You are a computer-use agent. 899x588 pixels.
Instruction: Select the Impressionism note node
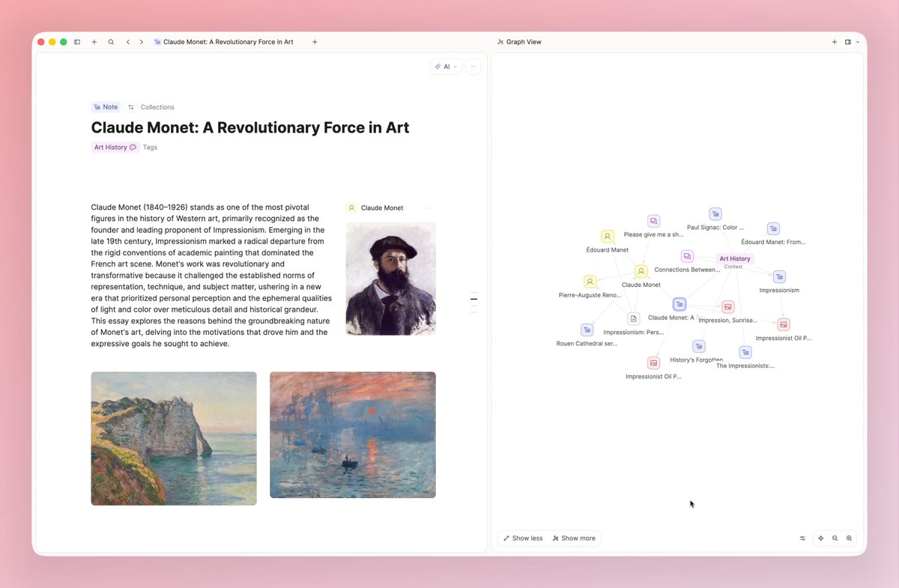tap(779, 276)
